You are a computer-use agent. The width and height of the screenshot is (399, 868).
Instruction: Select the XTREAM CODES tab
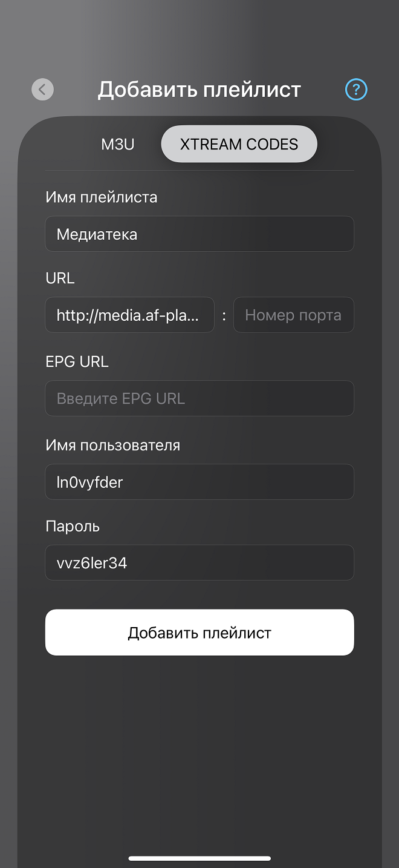click(239, 144)
